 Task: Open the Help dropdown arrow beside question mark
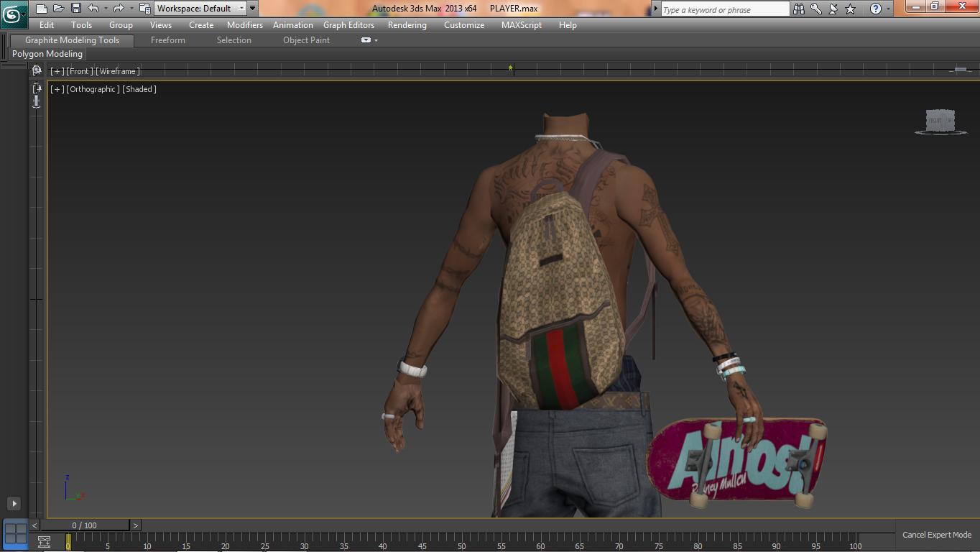click(888, 9)
